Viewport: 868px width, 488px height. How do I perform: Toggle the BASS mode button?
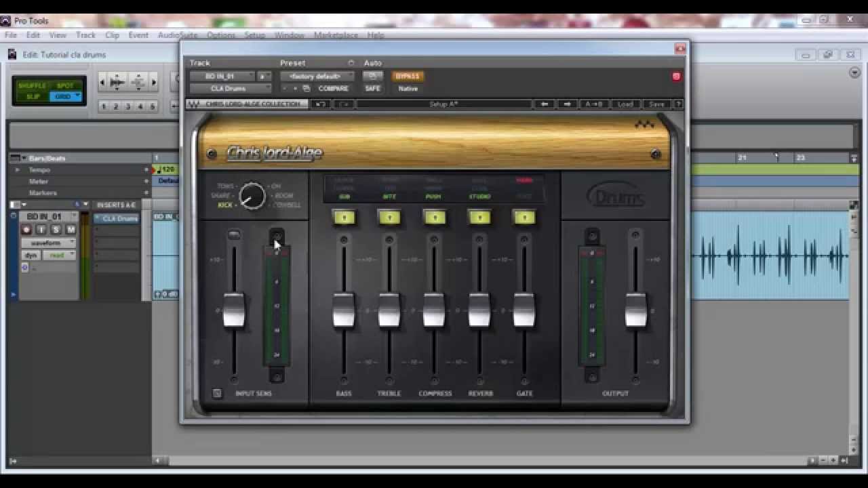pyautogui.click(x=344, y=218)
